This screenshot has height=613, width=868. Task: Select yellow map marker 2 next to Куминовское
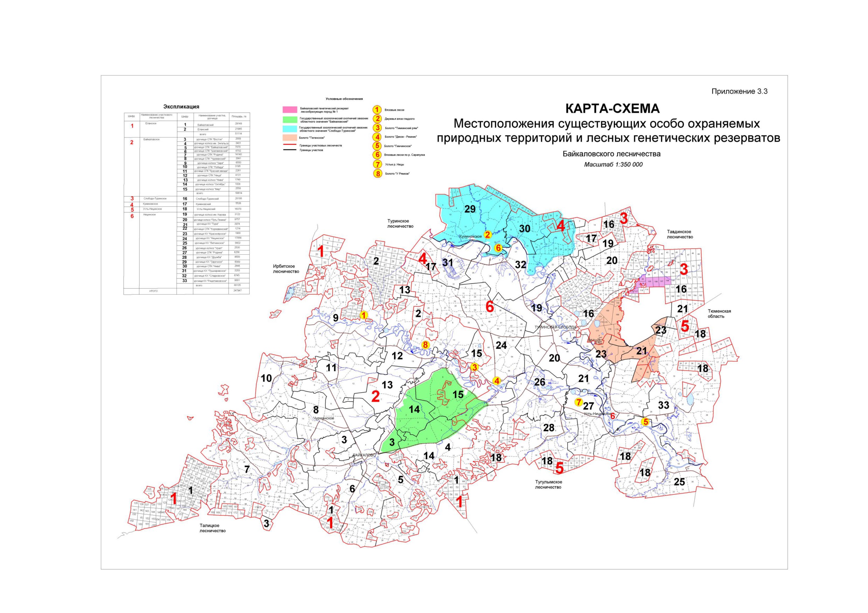[x=488, y=234]
